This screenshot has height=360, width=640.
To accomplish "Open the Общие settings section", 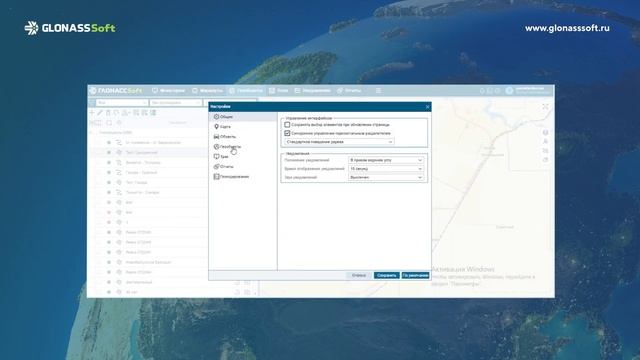I will (242, 117).
